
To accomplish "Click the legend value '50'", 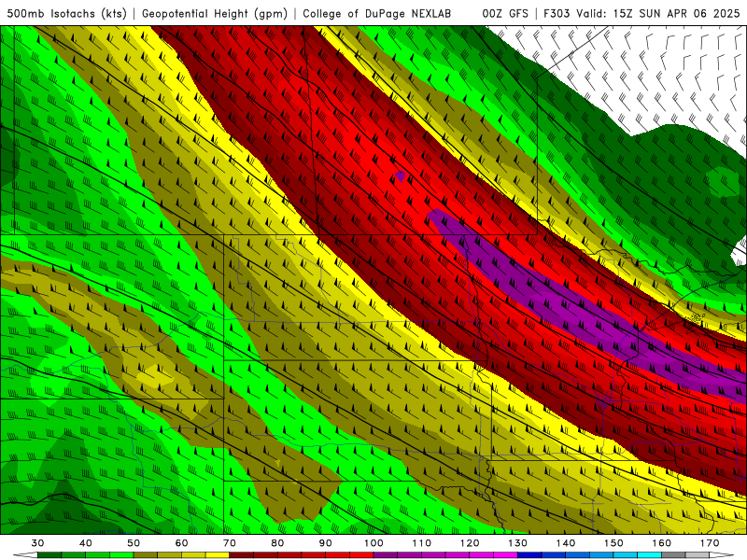I will [134, 543].
